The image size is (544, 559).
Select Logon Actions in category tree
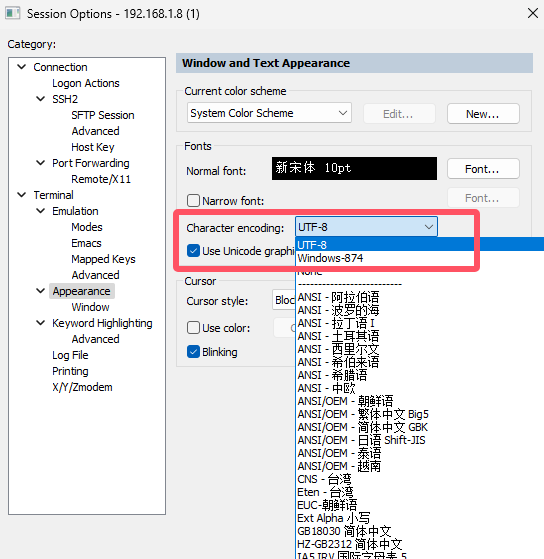click(86, 83)
